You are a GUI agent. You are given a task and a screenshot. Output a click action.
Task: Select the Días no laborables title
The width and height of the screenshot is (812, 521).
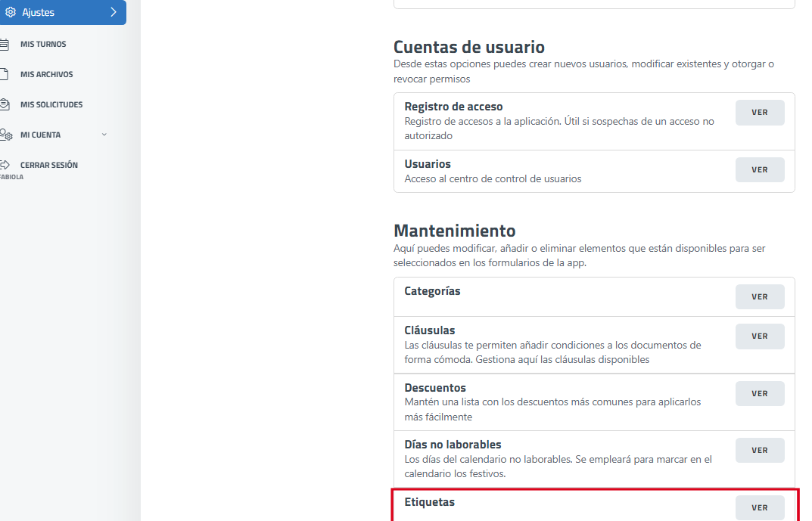pos(453,445)
